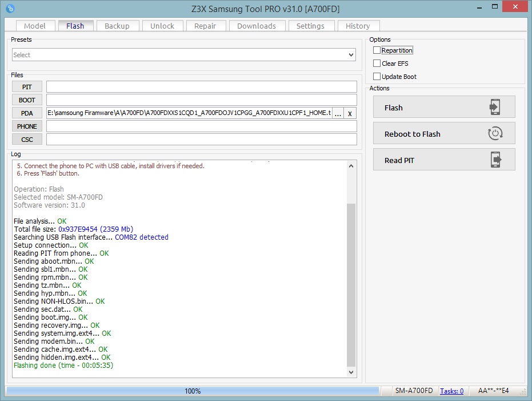Viewport: 532px width, 401px height.
Task: Open the Presets Select dropdown
Action: pyautogui.click(x=184, y=55)
